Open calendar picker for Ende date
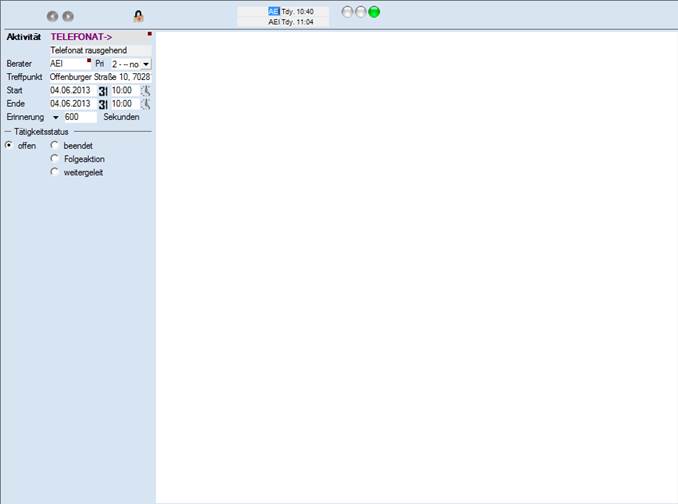The width and height of the screenshot is (678, 504). [x=102, y=104]
